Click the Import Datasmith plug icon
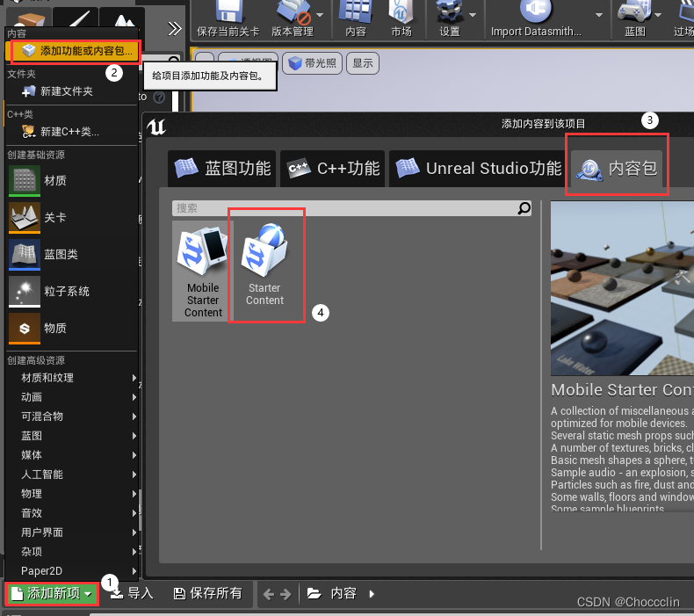694x616 pixels. [535, 11]
